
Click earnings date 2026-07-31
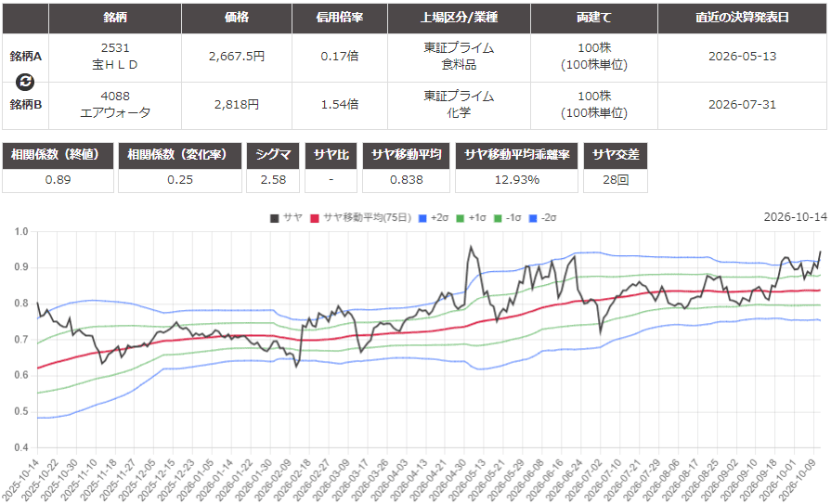click(742, 104)
